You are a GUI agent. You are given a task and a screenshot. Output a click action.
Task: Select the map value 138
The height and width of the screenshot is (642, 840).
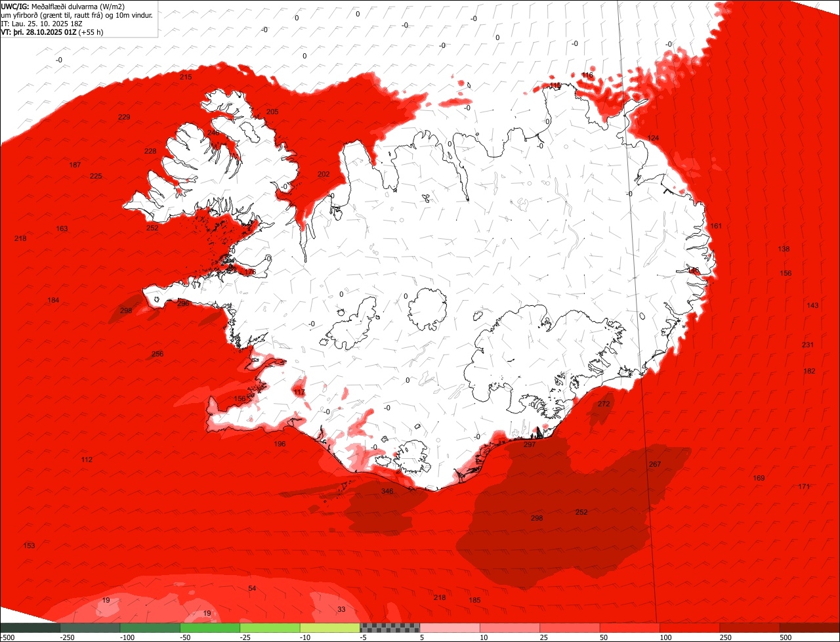pos(784,249)
